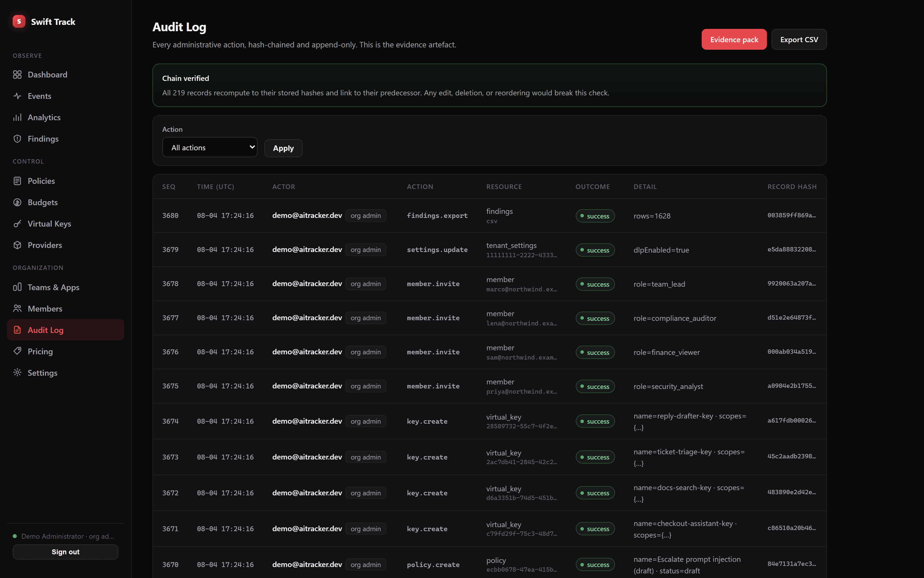Click the Audit Log file icon
This screenshot has height=578, width=924.
pos(17,330)
